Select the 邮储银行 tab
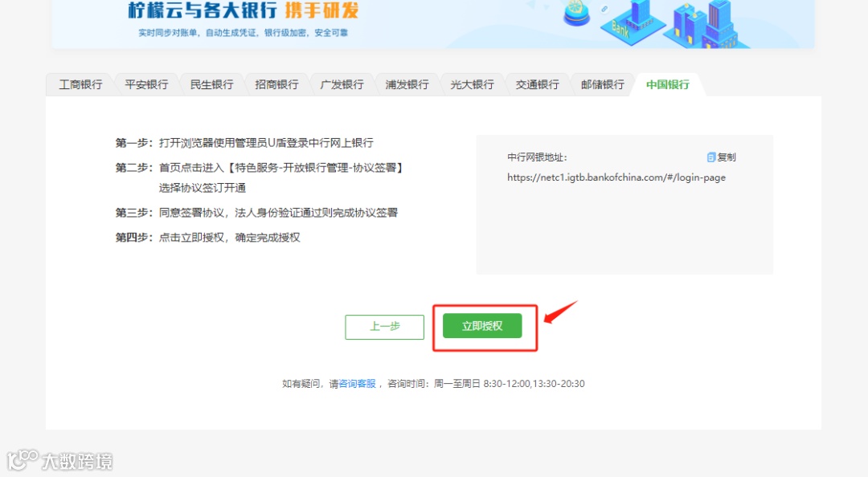The height and width of the screenshot is (477, 868). pos(602,84)
